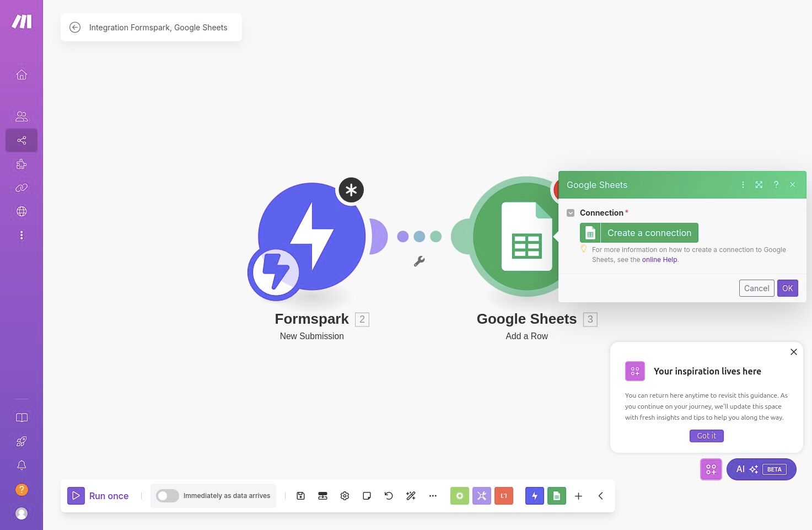Click the undo arrow in the toolbar
Image resolution: width=812 pixels, height=530 pixels.
[x=389, y=496]
